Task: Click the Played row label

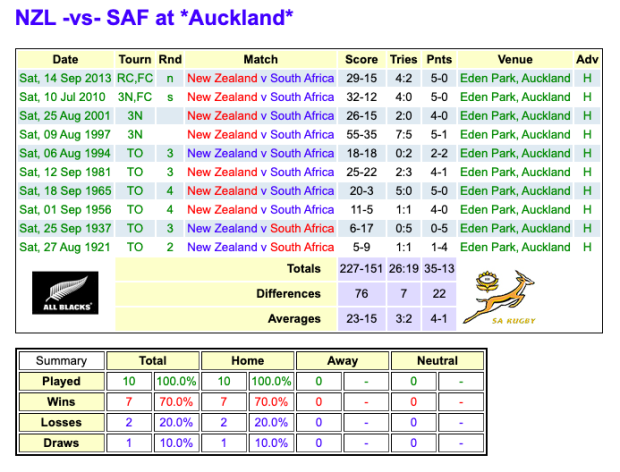Action: (x=62, y=381)
